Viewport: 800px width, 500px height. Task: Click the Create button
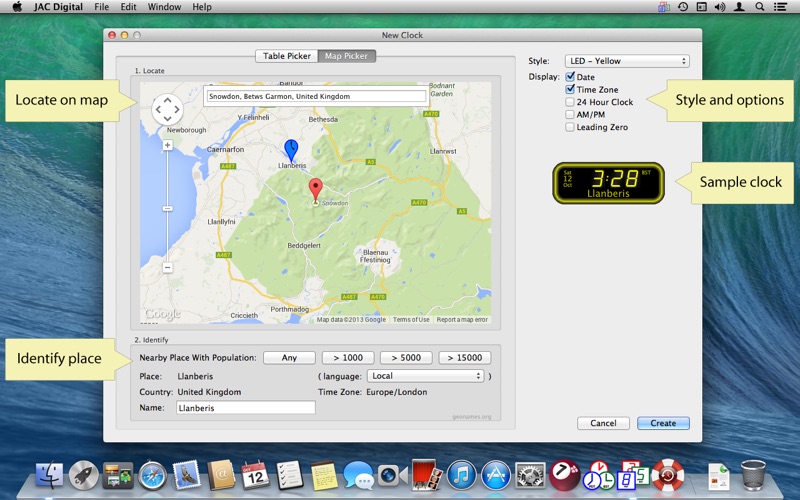click(x=663, y=423)
